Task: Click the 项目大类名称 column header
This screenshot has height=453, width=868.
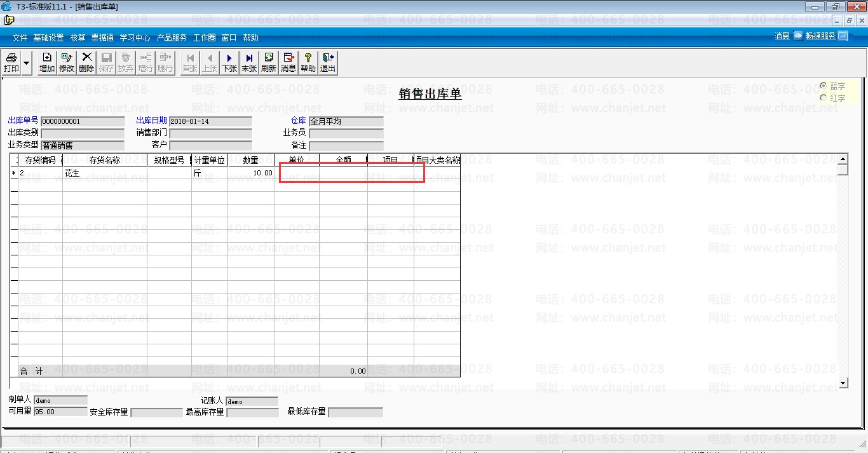Action: click(x=437, y=160)
